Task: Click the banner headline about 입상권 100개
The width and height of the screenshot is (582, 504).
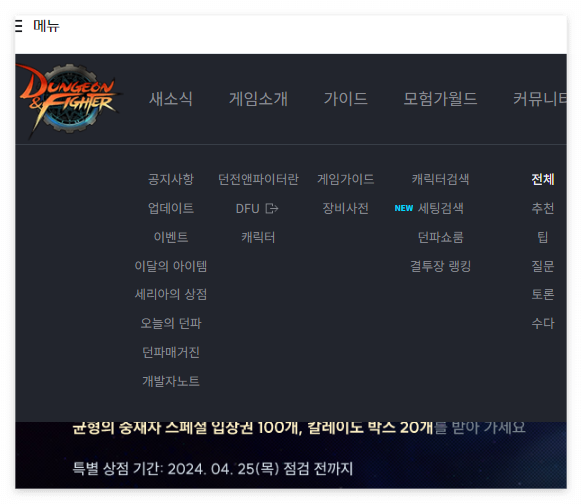Action: tap(299, 428)
